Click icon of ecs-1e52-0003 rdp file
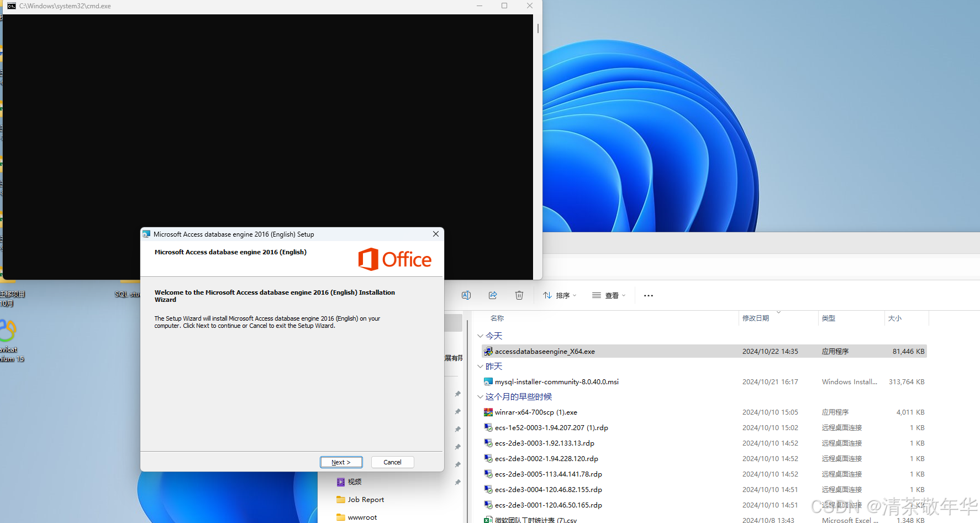Image resolution: width=980 pixels, height=523 pixels. pyautogui.click(x=488, y=428)
